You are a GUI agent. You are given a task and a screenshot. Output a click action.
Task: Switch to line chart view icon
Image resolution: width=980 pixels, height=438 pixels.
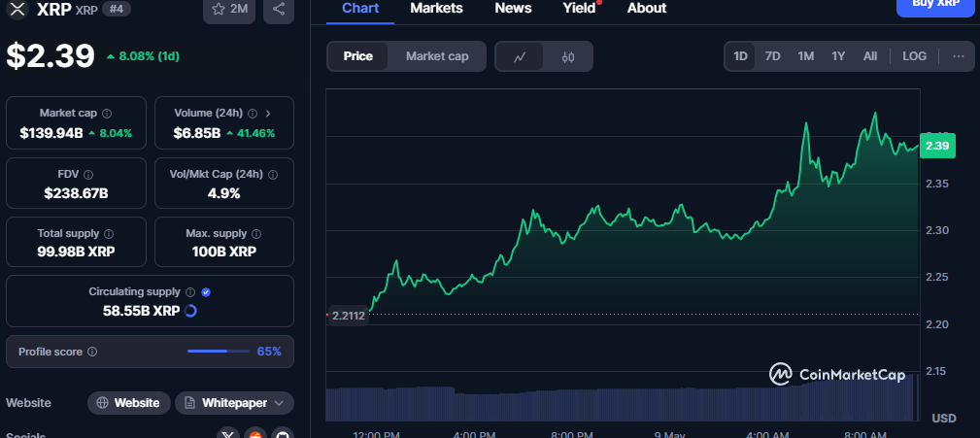pos(520,57)
